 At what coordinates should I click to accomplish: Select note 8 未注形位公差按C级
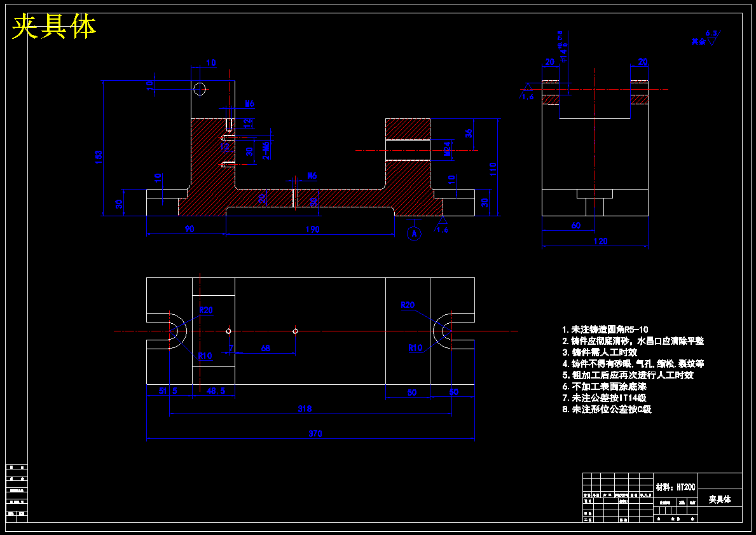(607, 410)
